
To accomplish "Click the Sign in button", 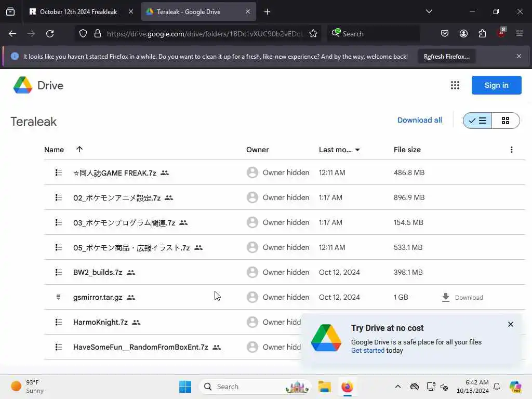I will 496,85.
